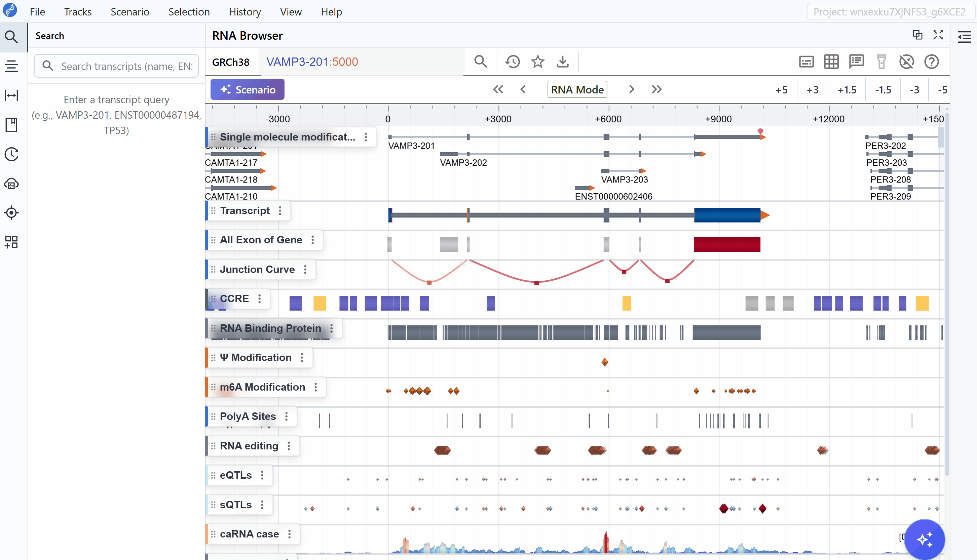
Task: Click the locate target icon in sidebar
Action: [x=11, y=213]
